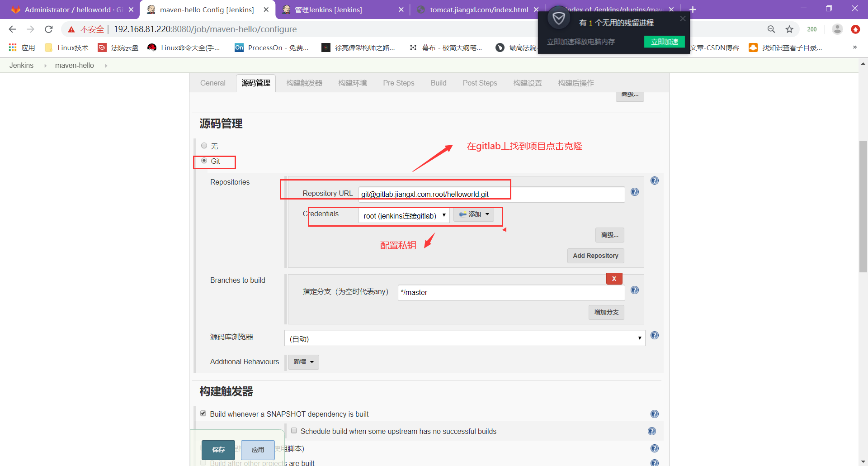Click the 高级... button in Repositories
868x466 pixels.
click(609, 235)
